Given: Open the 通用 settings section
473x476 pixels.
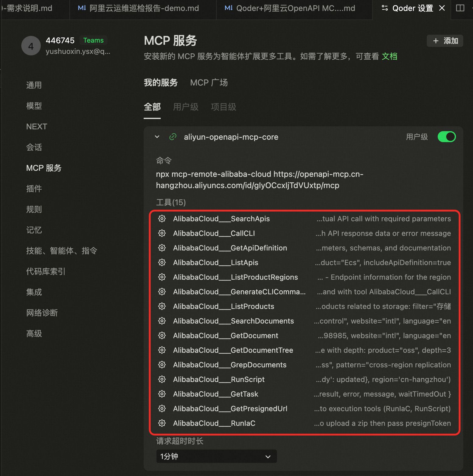Looking at the screenshot, I should coord(34,85).
